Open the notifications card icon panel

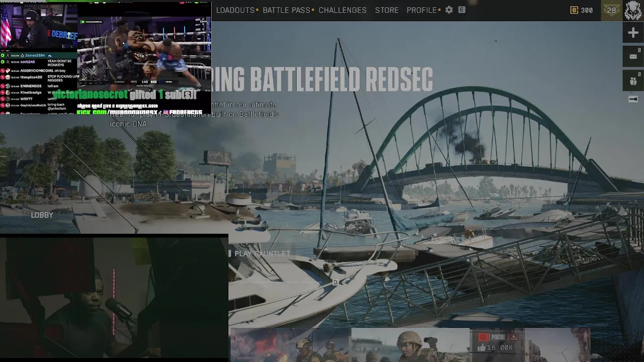(633, 56)
